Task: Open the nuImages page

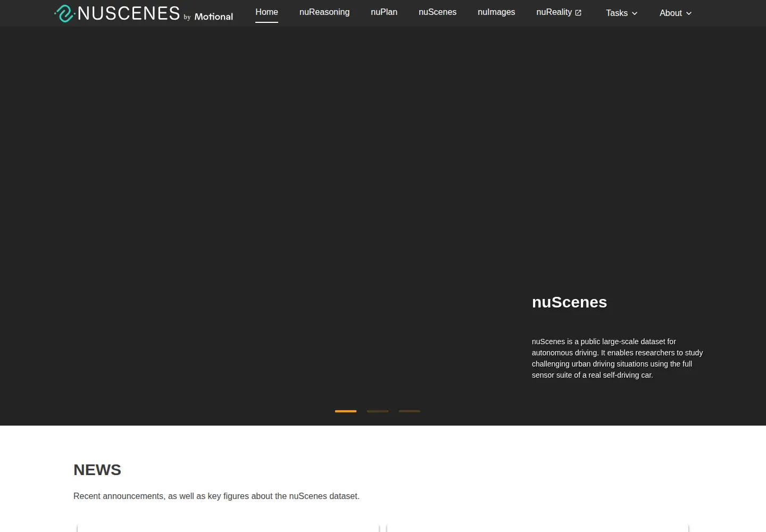Action: [496, 12]
